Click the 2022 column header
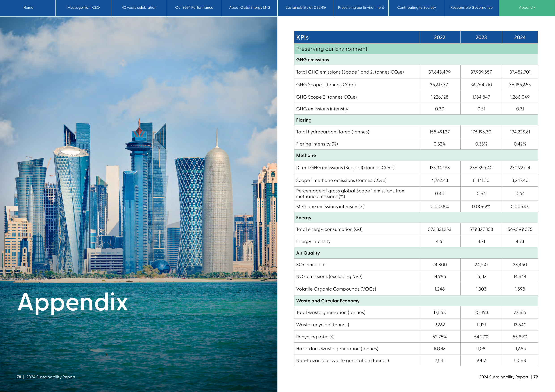555x392 pixels. 439,38
